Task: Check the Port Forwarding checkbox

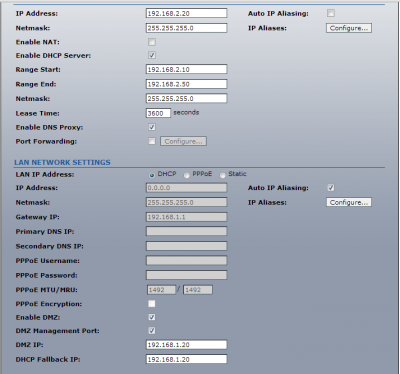Action: tap(152, 141)
